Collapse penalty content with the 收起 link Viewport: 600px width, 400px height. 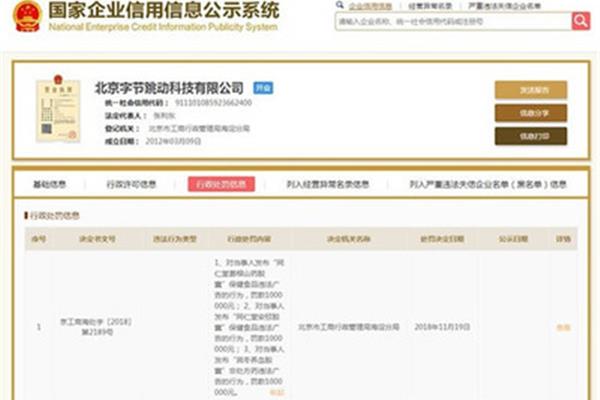(277, 392)
